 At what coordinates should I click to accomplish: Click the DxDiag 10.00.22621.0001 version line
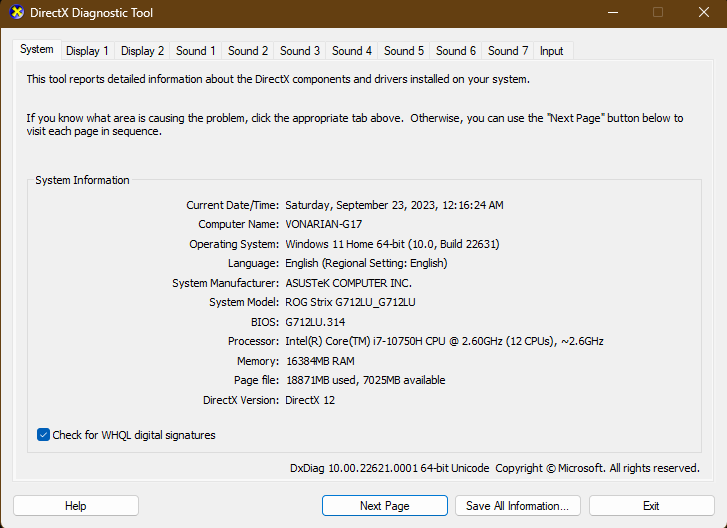coord(495,468)
